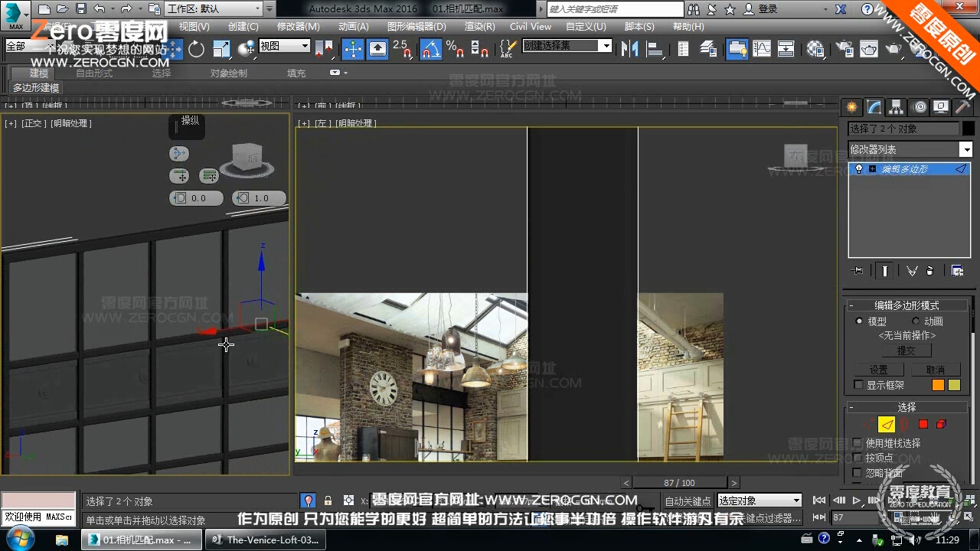The image size is (980, 551).
Task: Switch to the 自由形式 ribbon tab
Action: pos(94,73)
